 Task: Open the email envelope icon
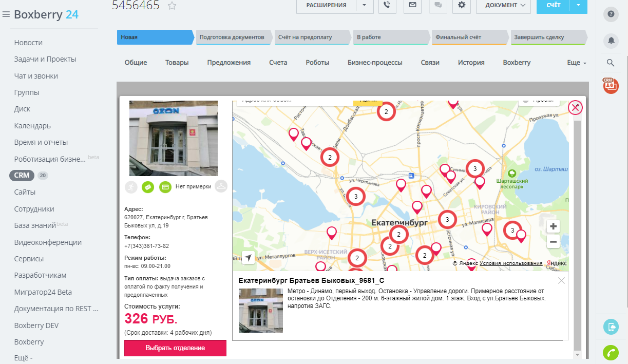pyautogui.click(x=412, y=5)
